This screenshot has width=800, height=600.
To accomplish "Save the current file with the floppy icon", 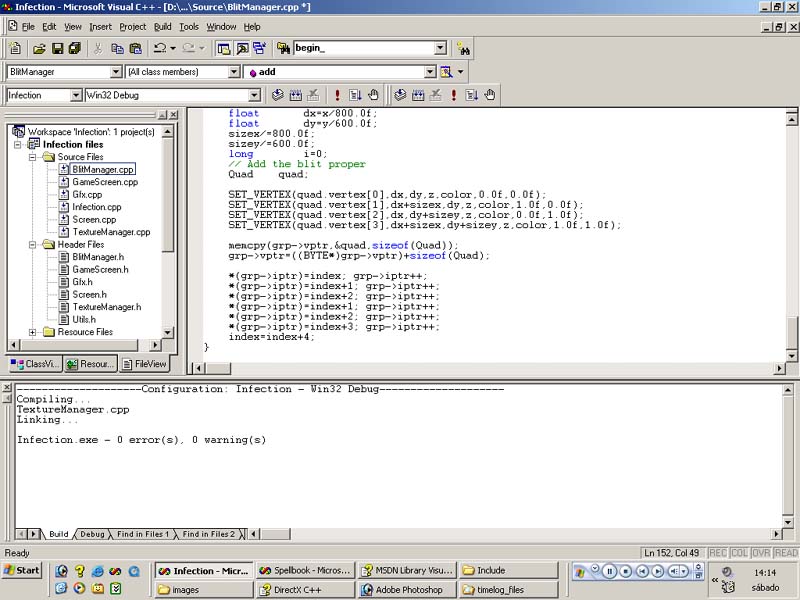I will (57, 48).
